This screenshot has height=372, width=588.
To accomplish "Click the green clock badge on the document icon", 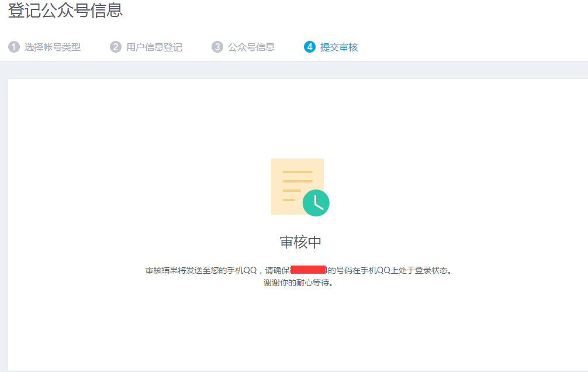I will [315, 202].
